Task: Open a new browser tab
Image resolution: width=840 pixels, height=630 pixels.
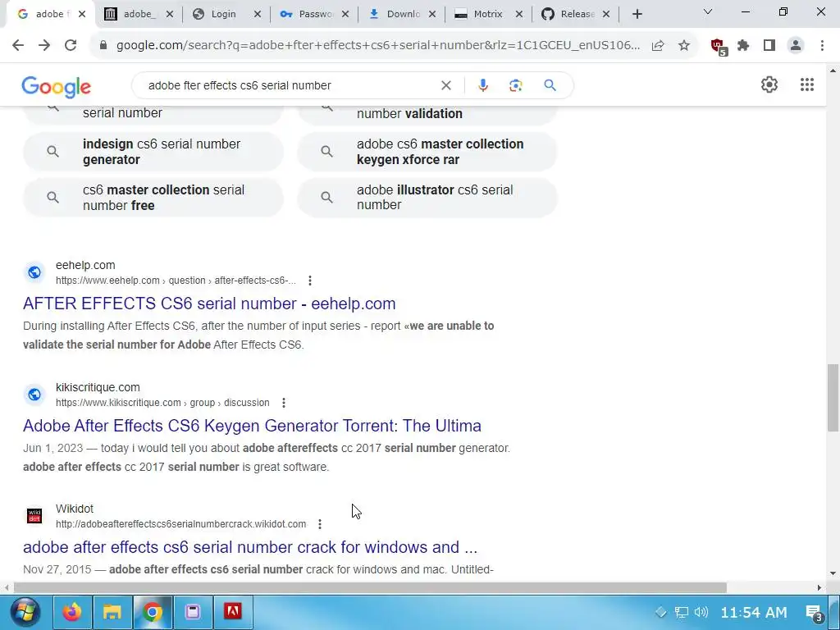Action: click(637, 15)
